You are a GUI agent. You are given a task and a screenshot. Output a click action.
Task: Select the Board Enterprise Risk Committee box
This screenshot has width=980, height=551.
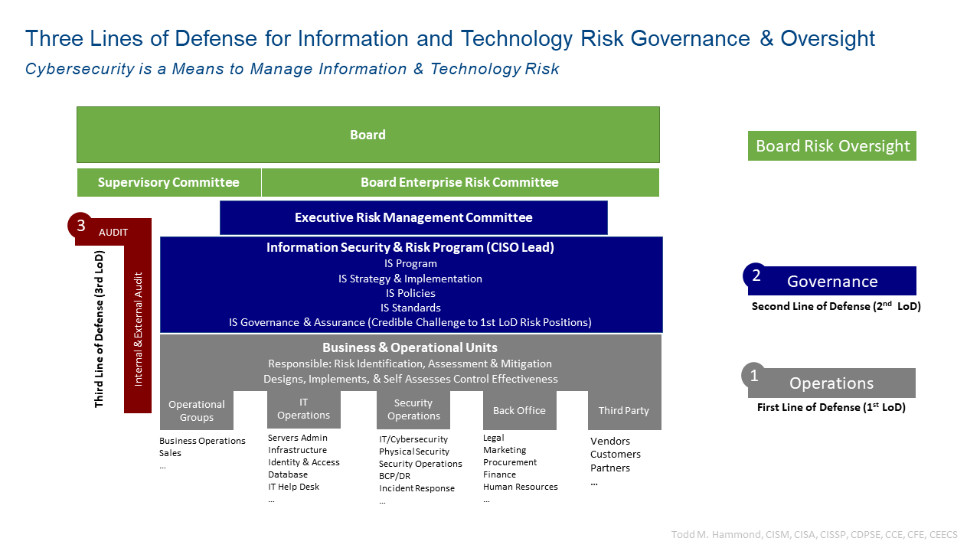point(459,182)
